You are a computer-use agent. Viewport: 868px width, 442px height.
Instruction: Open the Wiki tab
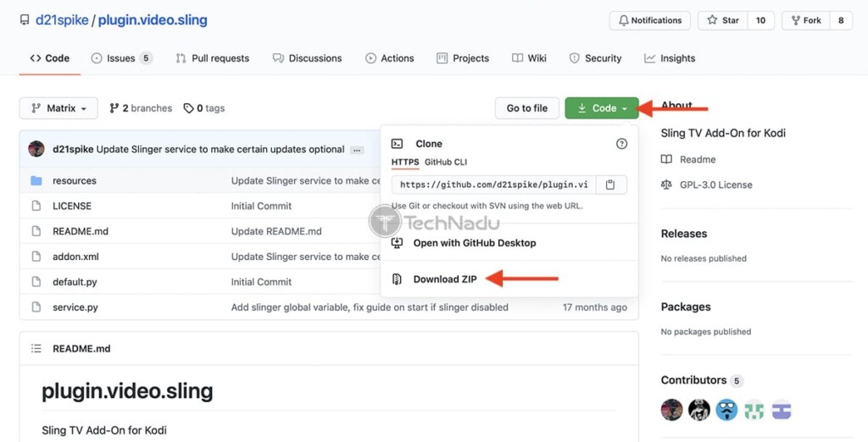529,58
